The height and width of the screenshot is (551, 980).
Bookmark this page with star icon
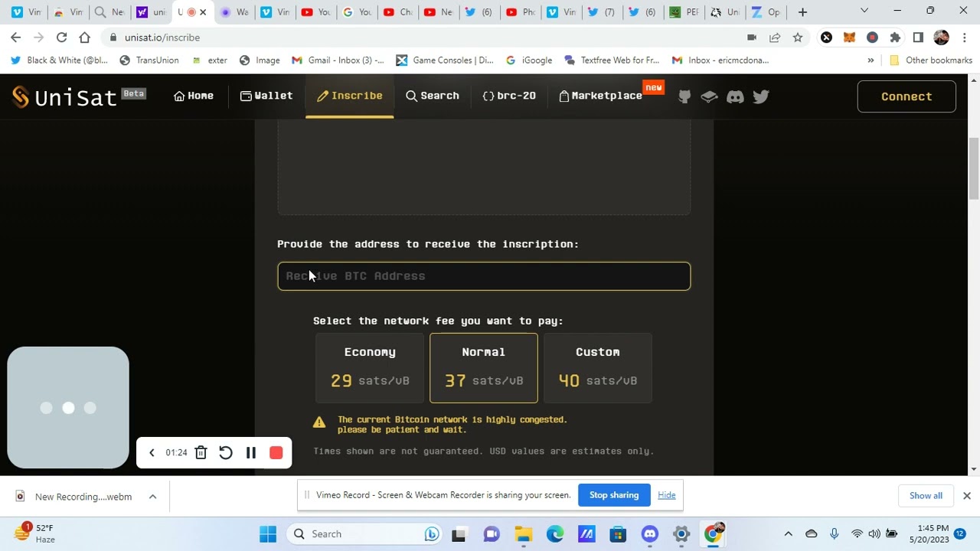pyautogui.click(x=798, y=37)
